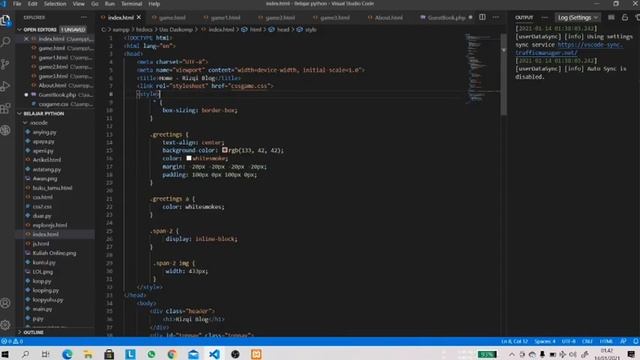Screen dimensions: 640x360
Task: Click the CRLF end-of-line status
Action: [587, 341]
